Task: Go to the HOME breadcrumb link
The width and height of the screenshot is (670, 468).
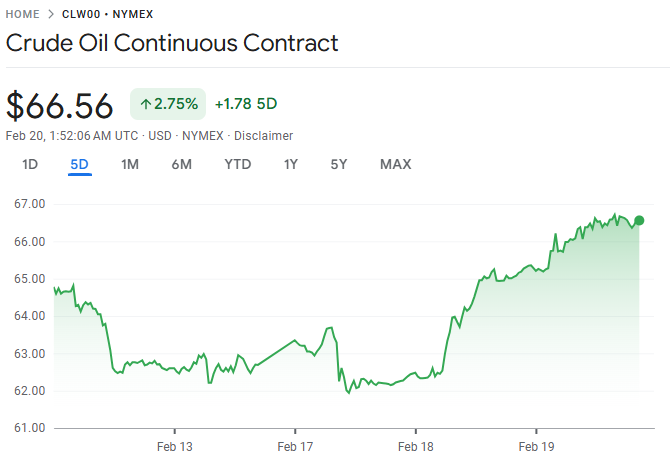Action: [23, 15]
